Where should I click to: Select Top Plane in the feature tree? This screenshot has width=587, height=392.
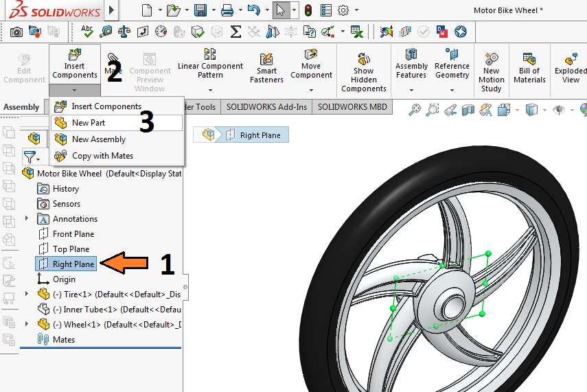tap(64, 249)
